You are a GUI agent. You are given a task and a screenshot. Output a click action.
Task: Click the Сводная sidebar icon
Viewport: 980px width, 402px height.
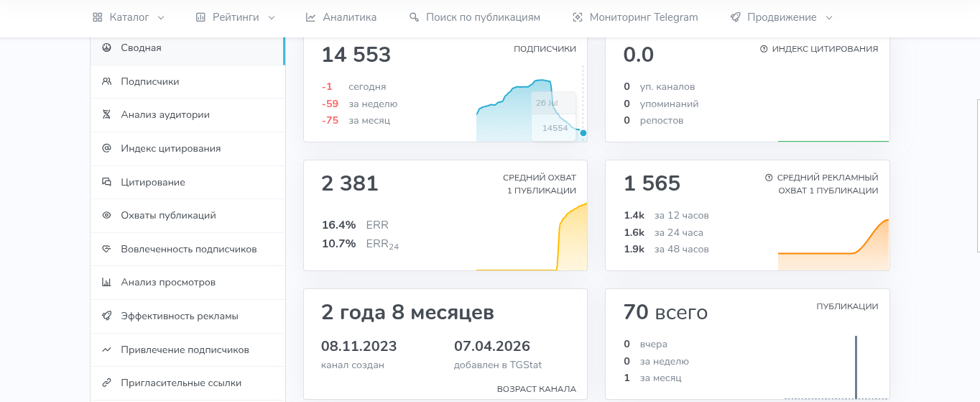click(106, 47)
